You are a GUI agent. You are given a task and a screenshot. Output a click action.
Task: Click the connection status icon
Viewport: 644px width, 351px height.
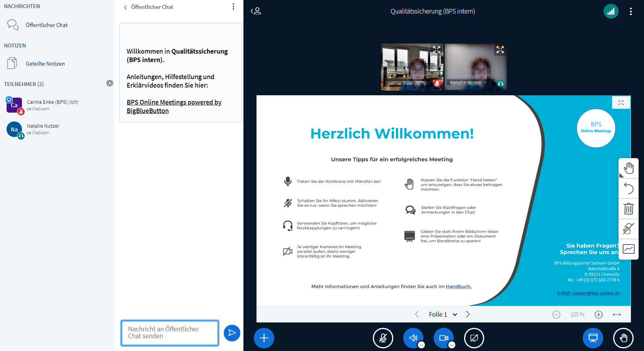(611, 12)
